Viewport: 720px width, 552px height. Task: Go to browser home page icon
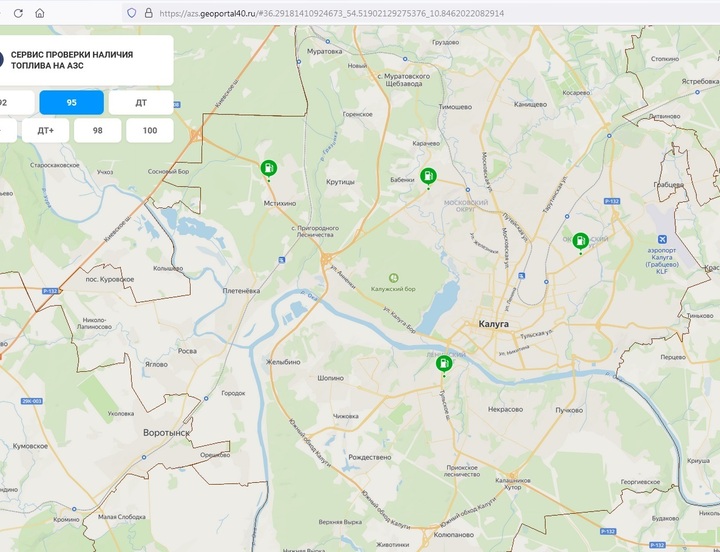click(x=40, y=13)
